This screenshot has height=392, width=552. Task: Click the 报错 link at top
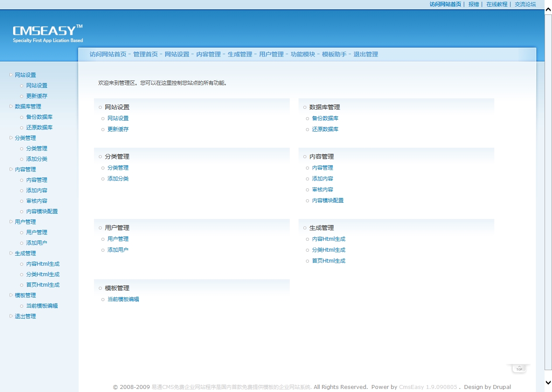point(474,4)
